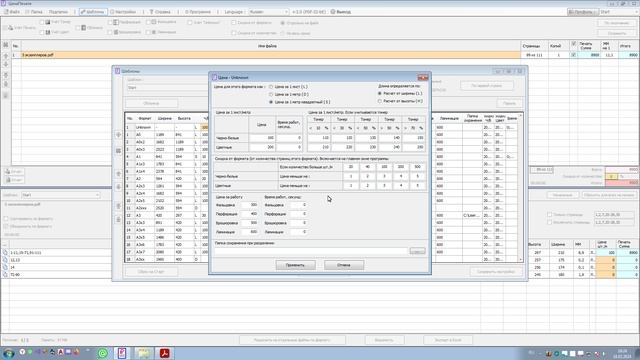Open the Папка menu
640x360 pixels.
pyautogui.click(x=34, y=12)
